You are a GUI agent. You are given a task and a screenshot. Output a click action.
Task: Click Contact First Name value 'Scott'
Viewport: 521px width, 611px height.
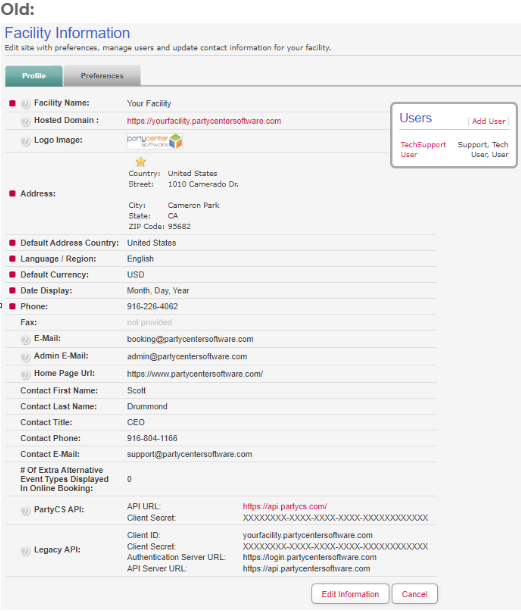click(x=136, y=390)
